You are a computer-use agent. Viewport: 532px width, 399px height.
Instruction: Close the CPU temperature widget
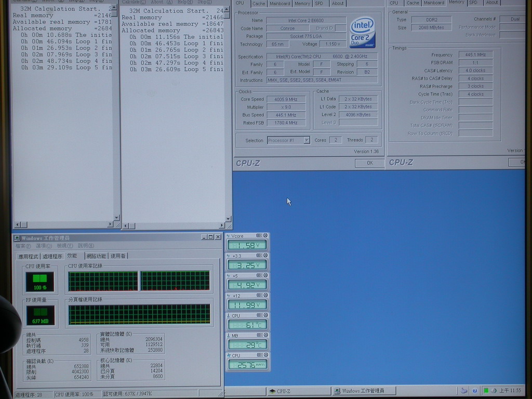coord(265,315)
